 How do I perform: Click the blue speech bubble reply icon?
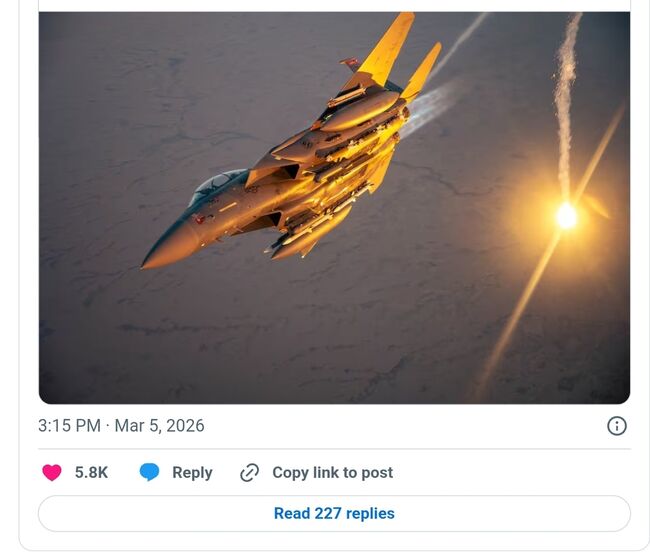[x=149, y=472]
